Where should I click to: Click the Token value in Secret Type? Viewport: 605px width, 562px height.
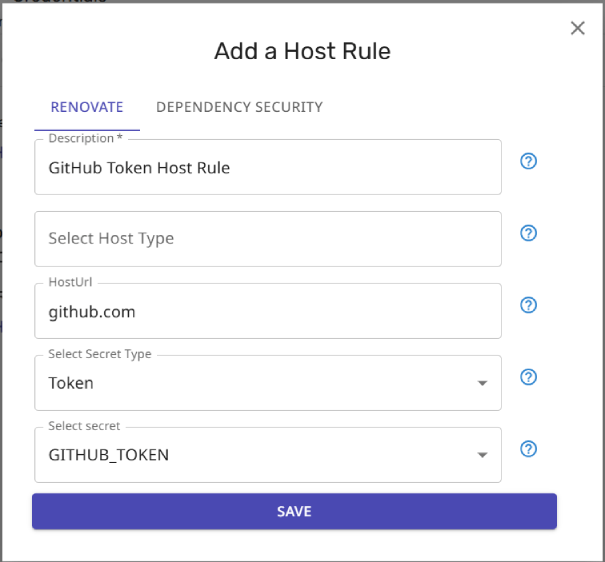point(71,383)
